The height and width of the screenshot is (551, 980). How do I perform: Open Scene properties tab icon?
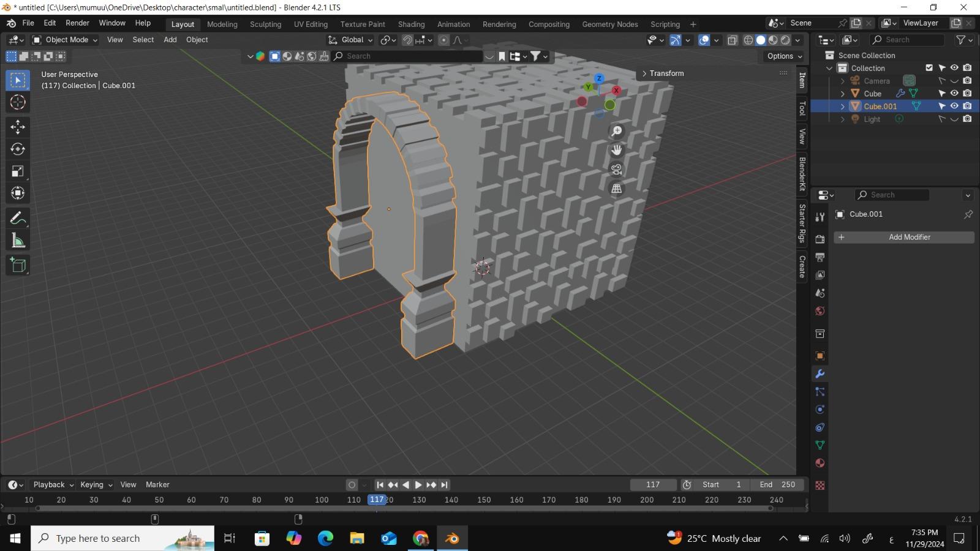point(820,293)
